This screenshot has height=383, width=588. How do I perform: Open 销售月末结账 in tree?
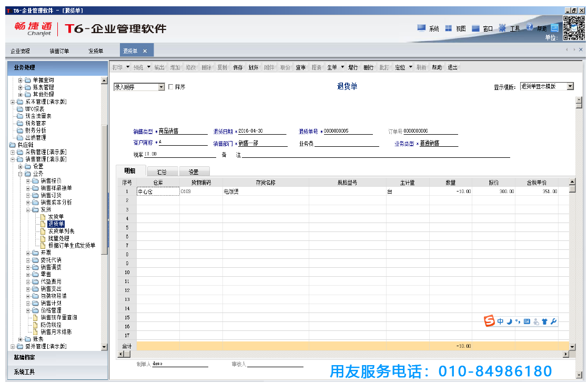click(56, 332)
